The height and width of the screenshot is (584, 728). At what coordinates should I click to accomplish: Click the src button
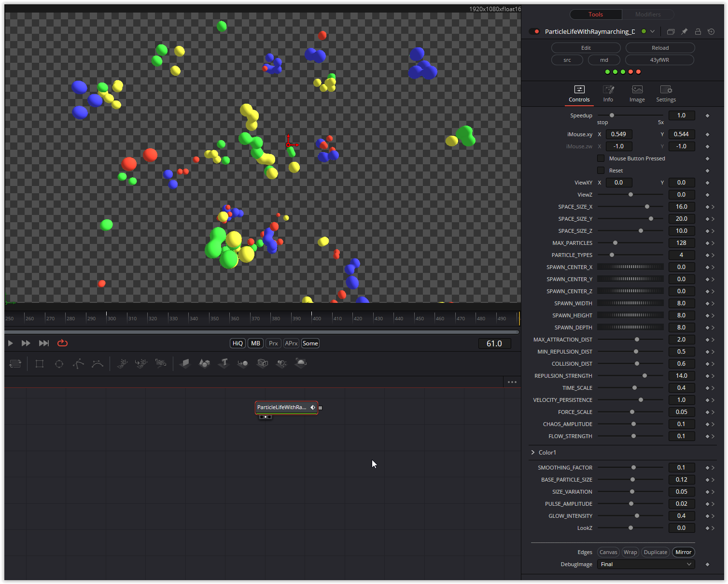tap(567, 60)
